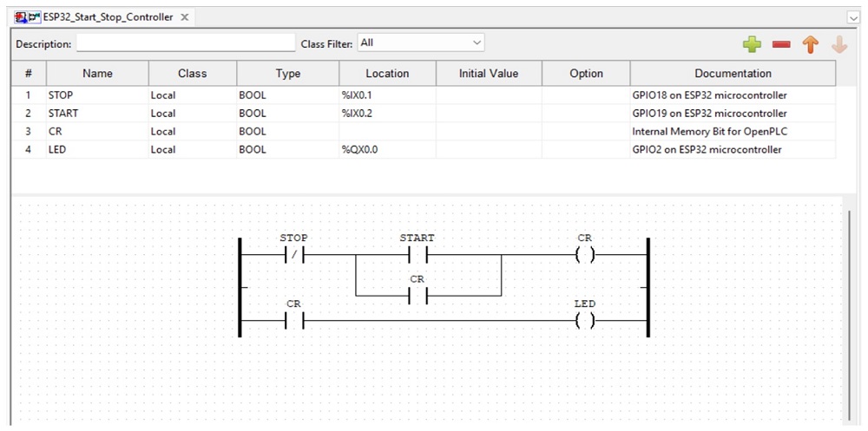
Task: Close the ESP32_Start_Stop_Controller tab
Action: point(185,17)
